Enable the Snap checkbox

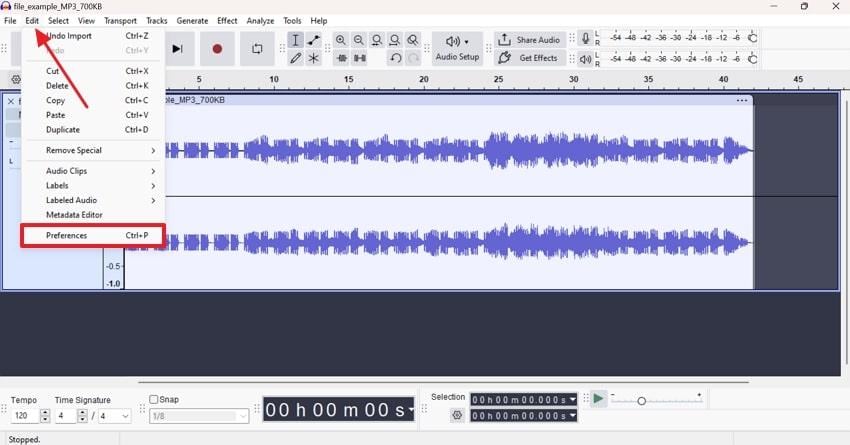[x=153, y=399]
